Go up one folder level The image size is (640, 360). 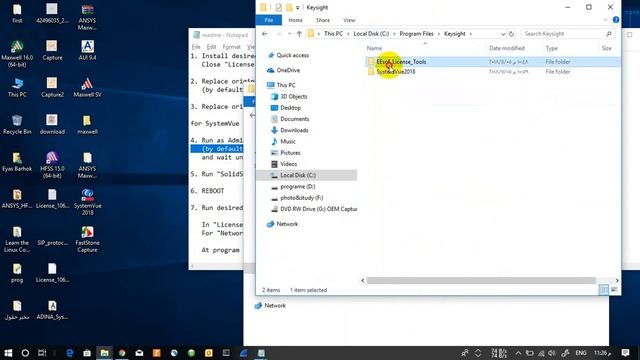[x=299, y=34]
